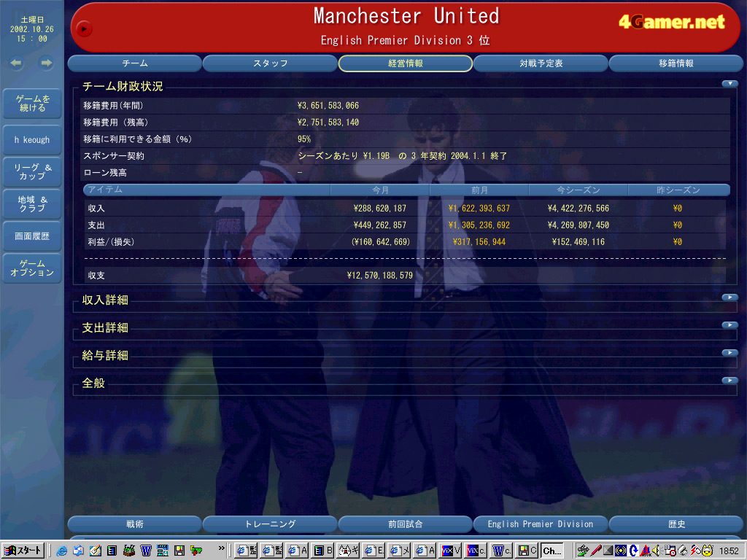Click the calendar clock tray icon
Image resolution: width=747 pixels, height=560 pixels.
coord(670,551)
